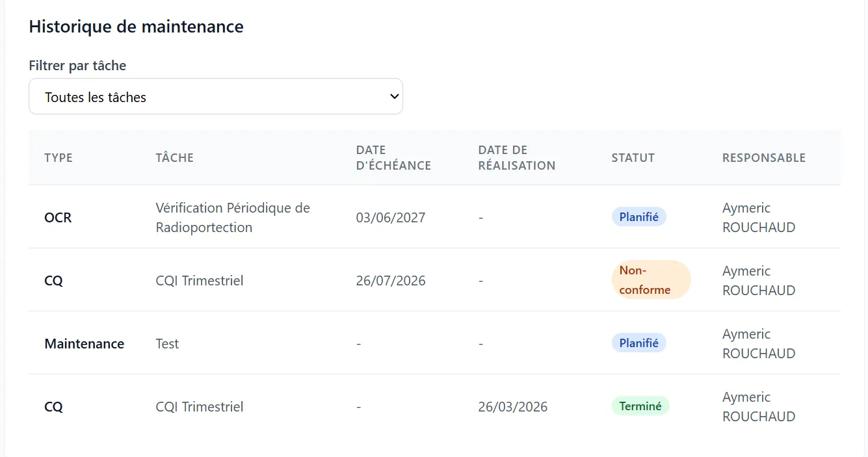Open the Toutes les tâches filter dropdown
Viewport: 868px width, 457px height.
pyautogui.click(x=216, y=97)
